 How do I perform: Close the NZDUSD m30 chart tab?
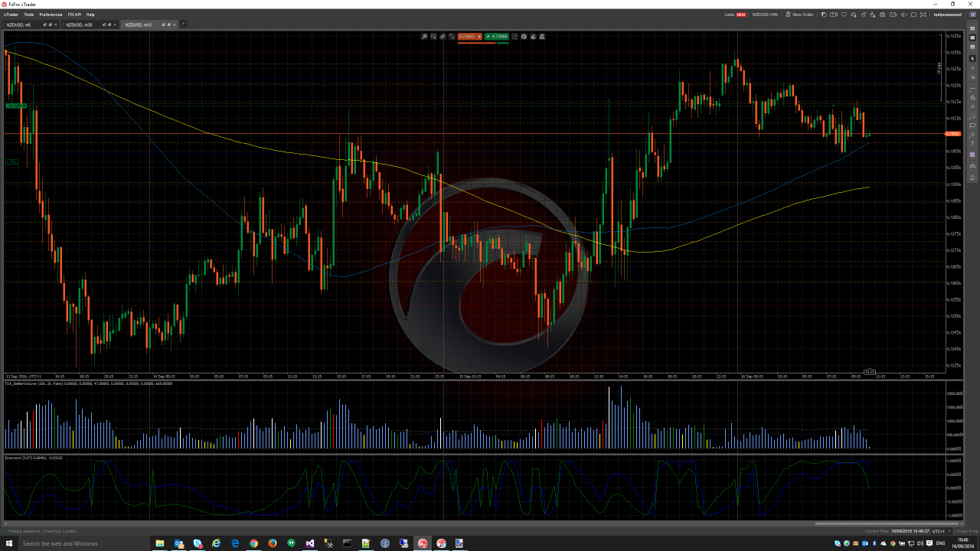coord(116,24)
